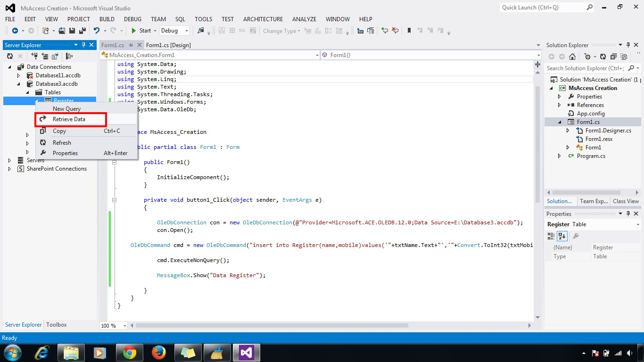Save the current file with the floppy icon

[72, 31]
